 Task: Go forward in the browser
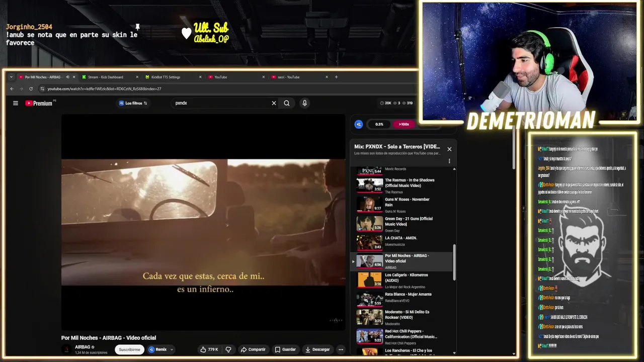tap(21, 89)
